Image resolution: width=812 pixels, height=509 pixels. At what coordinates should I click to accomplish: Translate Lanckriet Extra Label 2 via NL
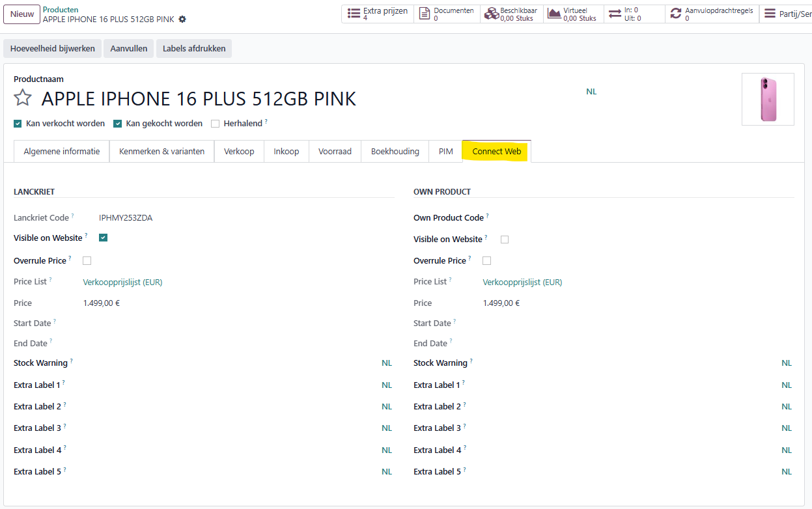387,407
